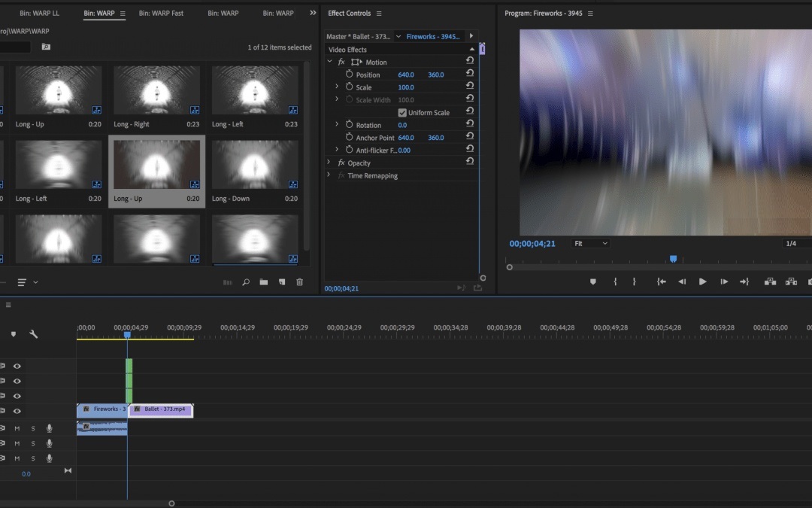This screenshot has width=812, height=508.
Task: Click the New Item icon
Action: pos(282,282)
